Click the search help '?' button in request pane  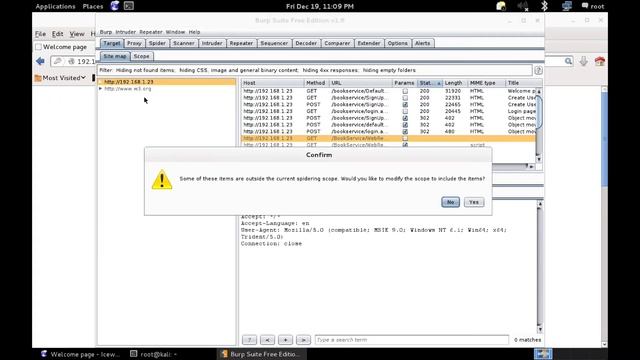249,340
